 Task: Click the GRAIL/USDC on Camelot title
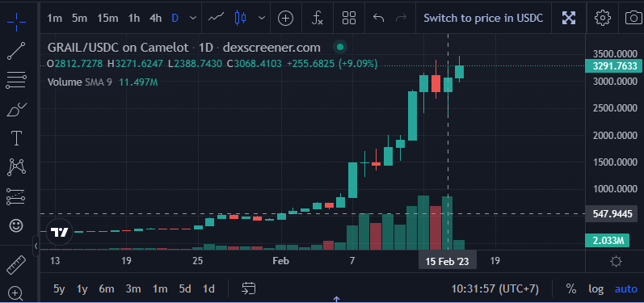pos(118,48)
